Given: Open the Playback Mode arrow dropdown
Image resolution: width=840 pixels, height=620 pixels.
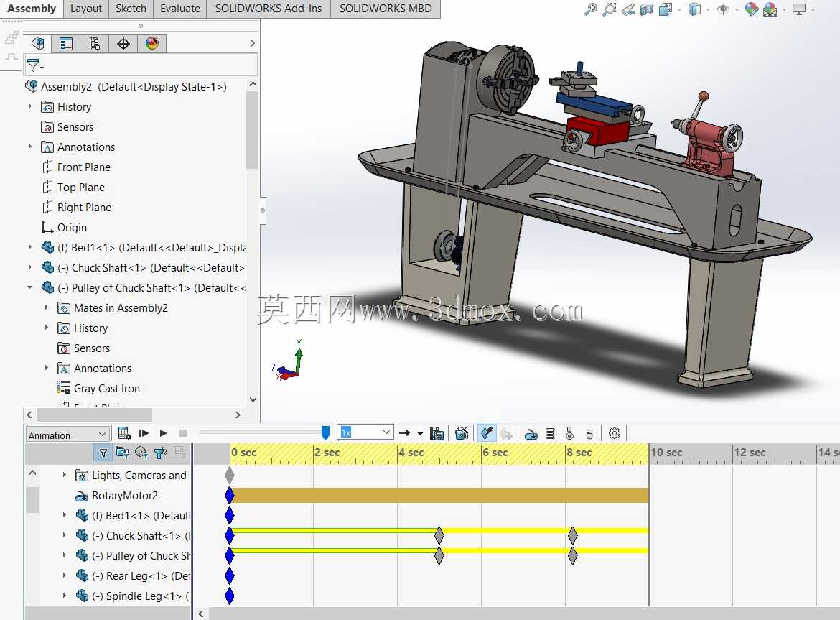Looking at the screenshot, I should point(420,433).
